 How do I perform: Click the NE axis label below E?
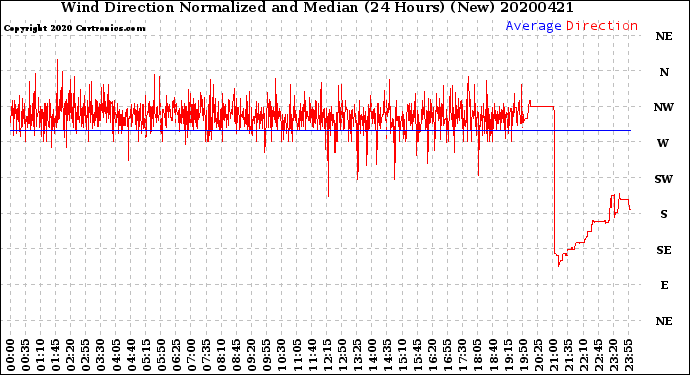coord(664,321)
